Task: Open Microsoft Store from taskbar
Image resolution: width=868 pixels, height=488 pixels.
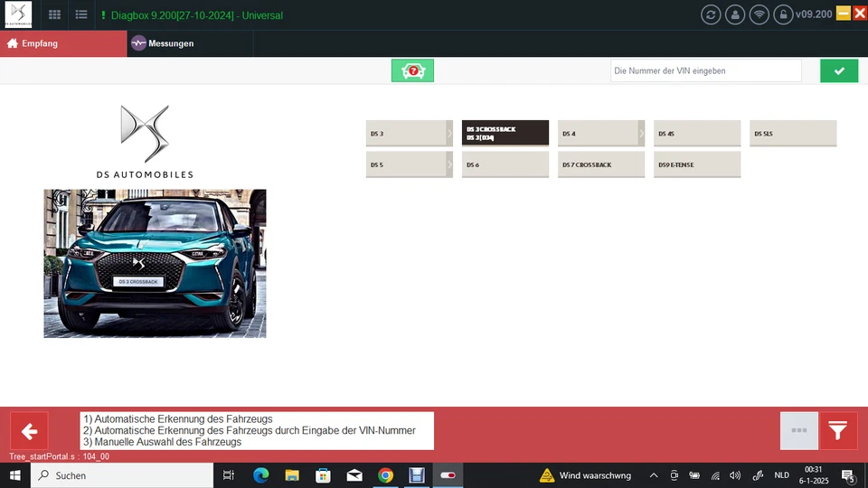Action: tap(324, 475)
